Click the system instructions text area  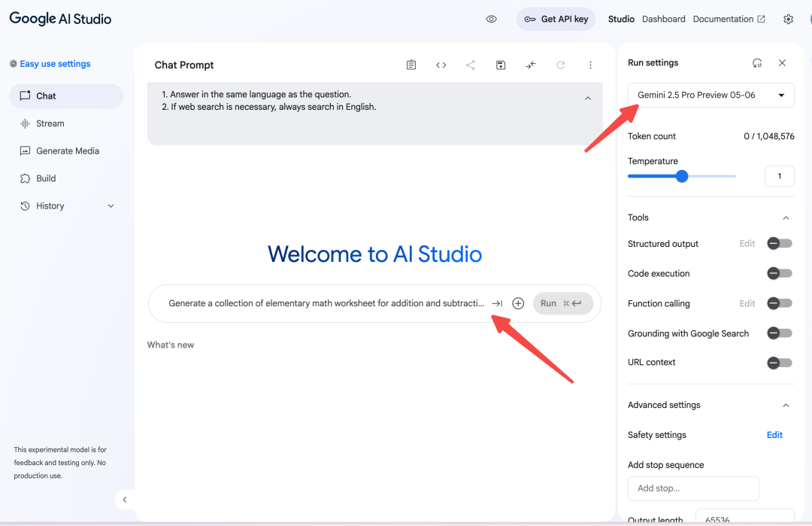374,114
